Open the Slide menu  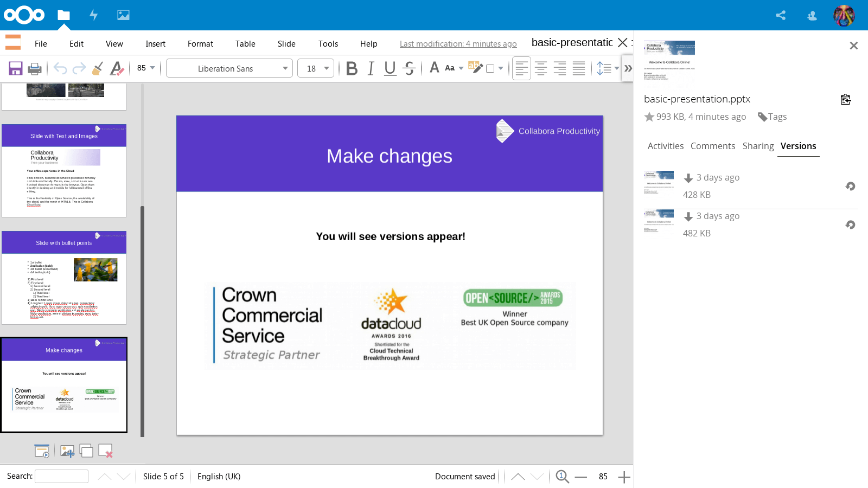click(x=286, y=44)
